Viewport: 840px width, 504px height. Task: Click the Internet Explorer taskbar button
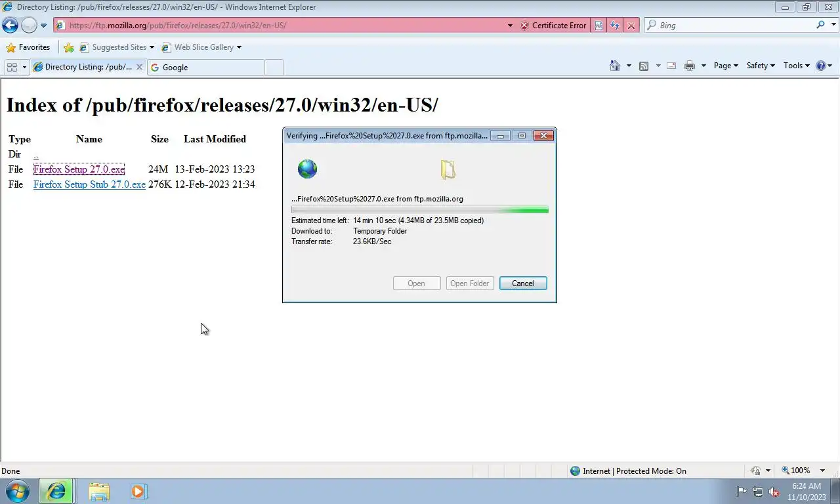pyautogui.click(x=56, y=491)
